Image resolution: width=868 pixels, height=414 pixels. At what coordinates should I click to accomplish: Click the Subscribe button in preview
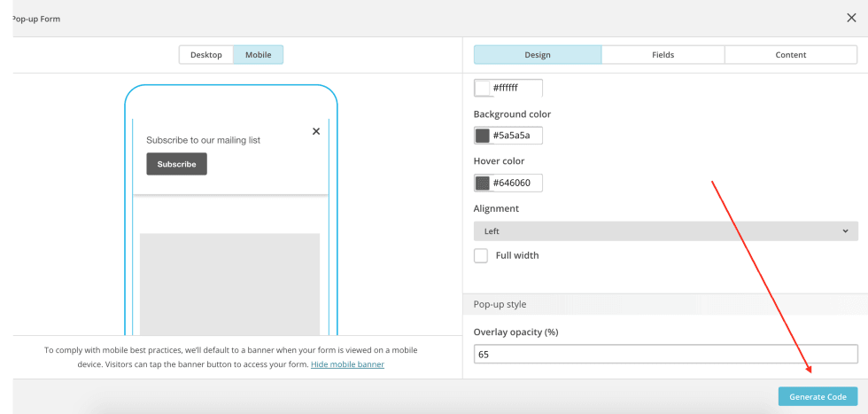pyautogui.click(x=177, y=164)
